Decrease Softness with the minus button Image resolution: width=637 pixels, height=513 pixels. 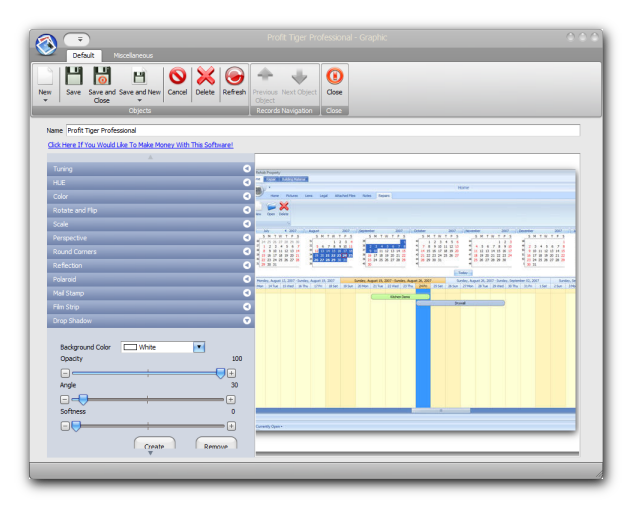65,426
